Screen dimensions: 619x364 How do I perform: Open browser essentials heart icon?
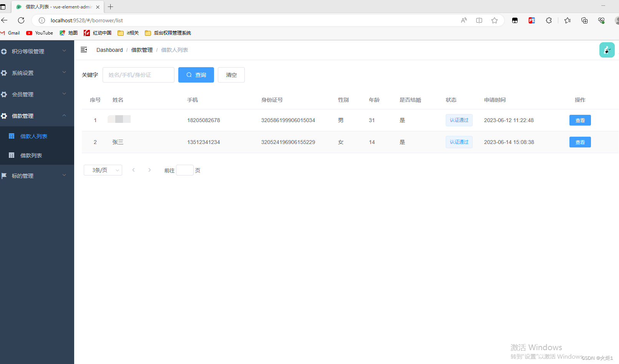(601, 20)
